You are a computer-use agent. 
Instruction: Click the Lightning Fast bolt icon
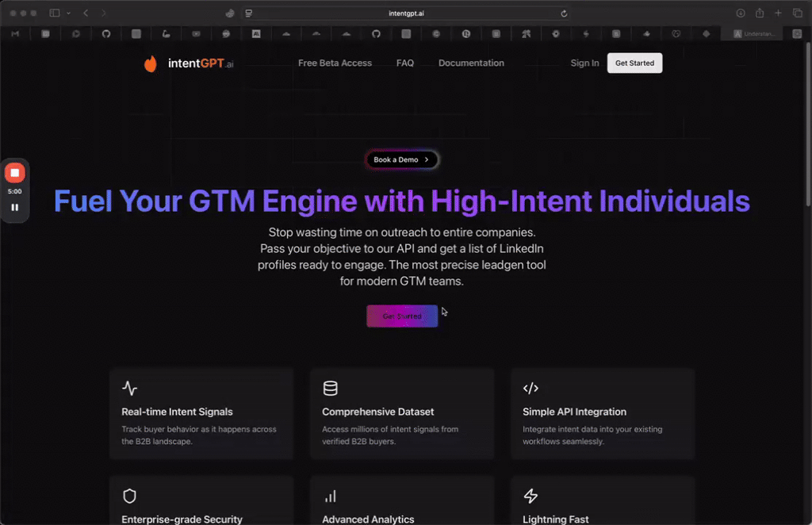coord(531,496)
